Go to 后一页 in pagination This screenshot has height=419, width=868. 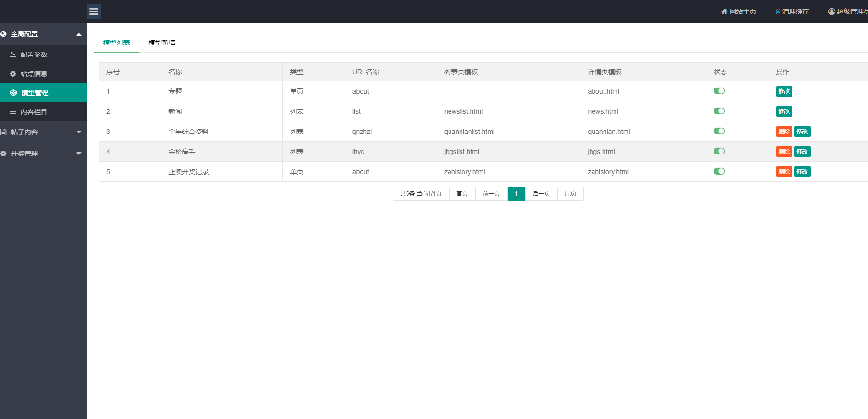pyautogui.click(x=541, y=194)
